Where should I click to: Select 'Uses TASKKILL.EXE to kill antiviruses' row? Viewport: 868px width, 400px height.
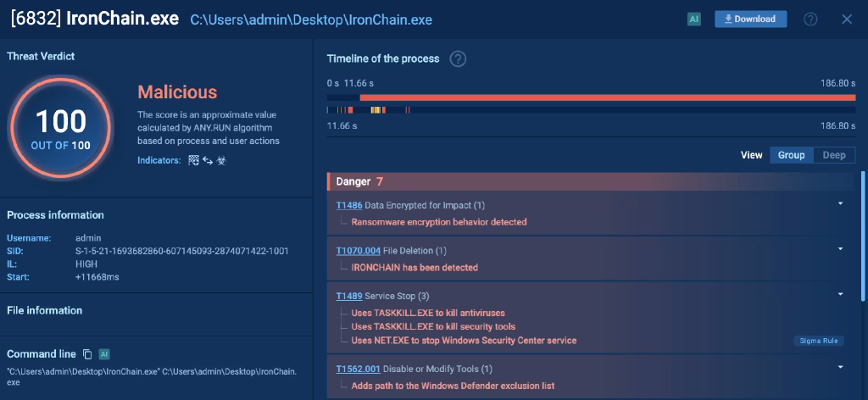428,313
